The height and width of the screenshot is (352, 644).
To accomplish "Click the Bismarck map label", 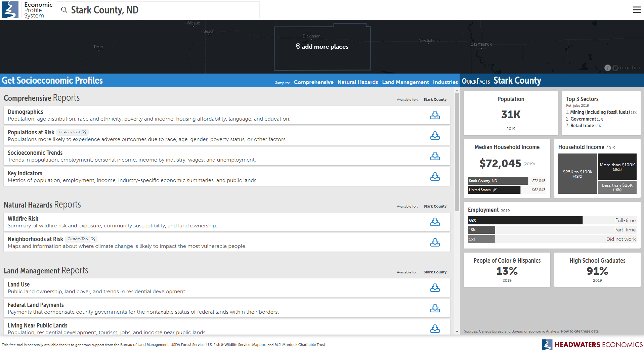I will [x=481, y=44].
